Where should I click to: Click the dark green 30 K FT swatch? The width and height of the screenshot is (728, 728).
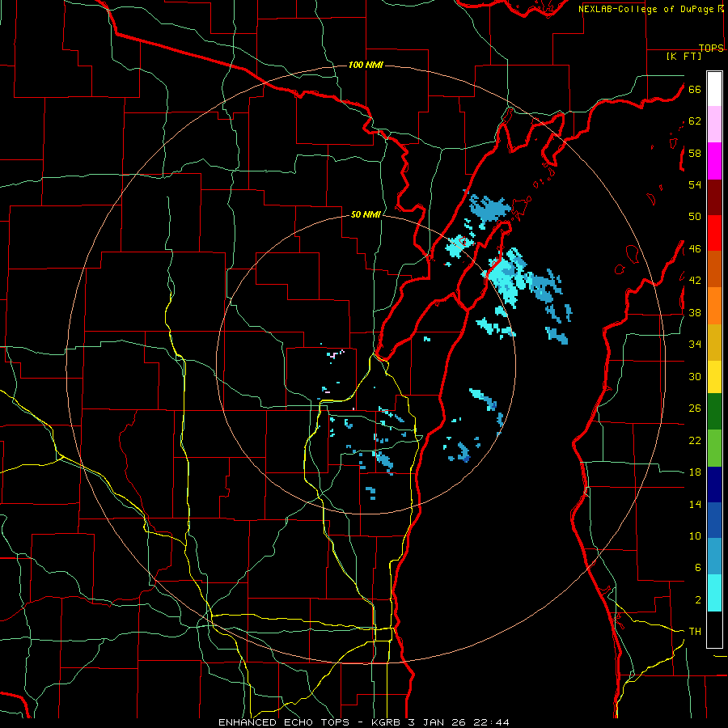[x=714, y=412]
